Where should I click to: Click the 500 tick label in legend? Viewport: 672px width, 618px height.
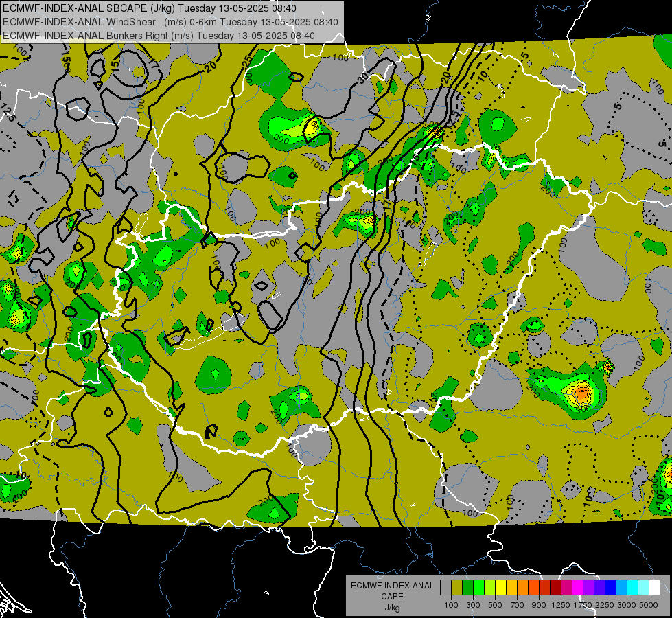pyautogui.click(x=495, y=605)
